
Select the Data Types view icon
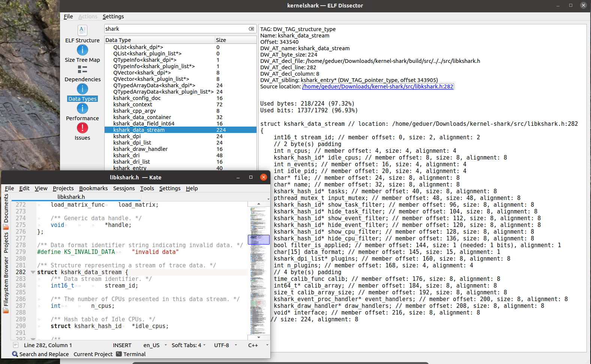(x=82, y=89)
